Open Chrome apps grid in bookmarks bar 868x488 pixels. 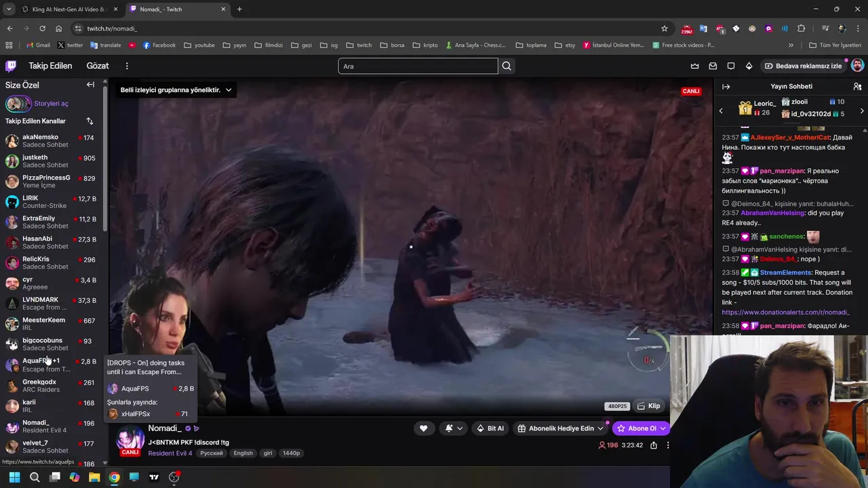pyautogui.click(x=9, y=45)
